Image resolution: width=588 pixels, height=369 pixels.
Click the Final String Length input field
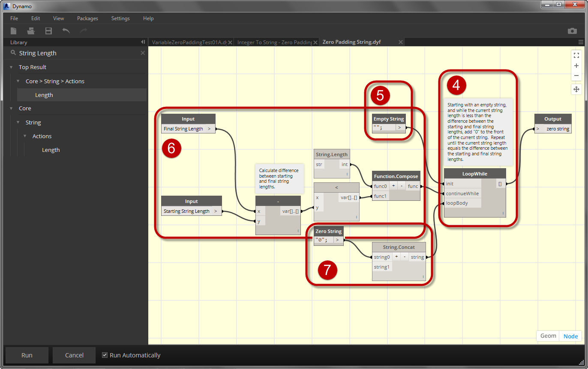tap(183, 129)
